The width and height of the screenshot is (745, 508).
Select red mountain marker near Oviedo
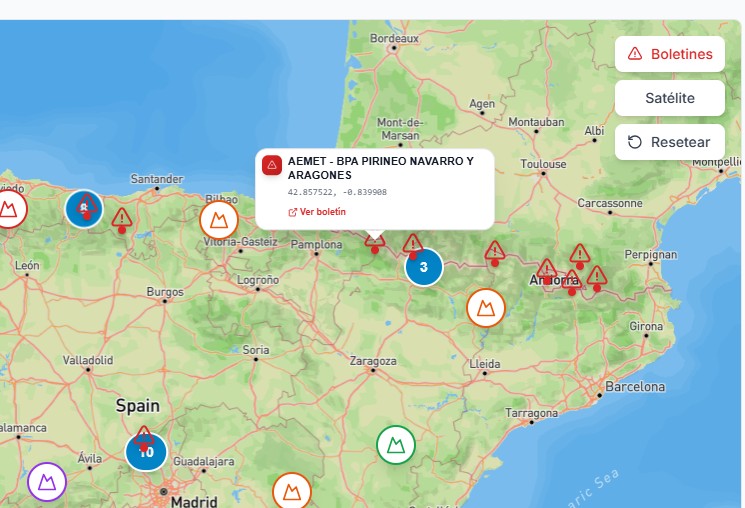point(8,209)
